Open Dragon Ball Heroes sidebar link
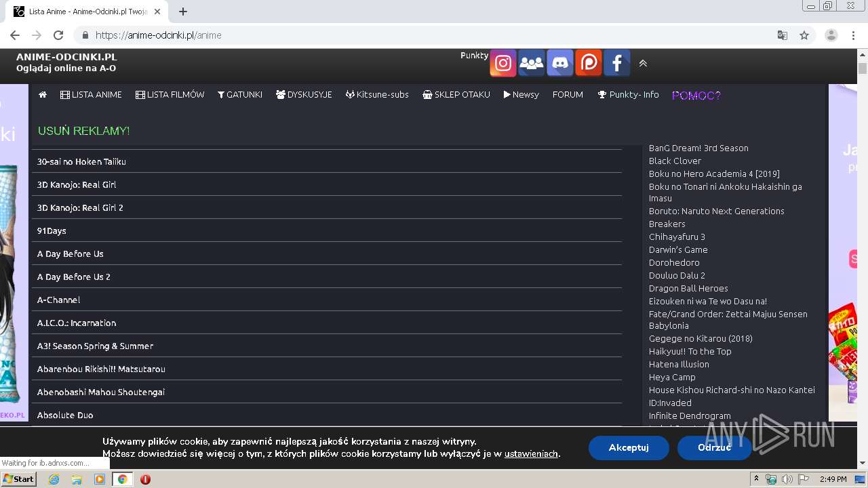Screen dimensions: 868x488 pyautogui.click(x=688, y=288)
